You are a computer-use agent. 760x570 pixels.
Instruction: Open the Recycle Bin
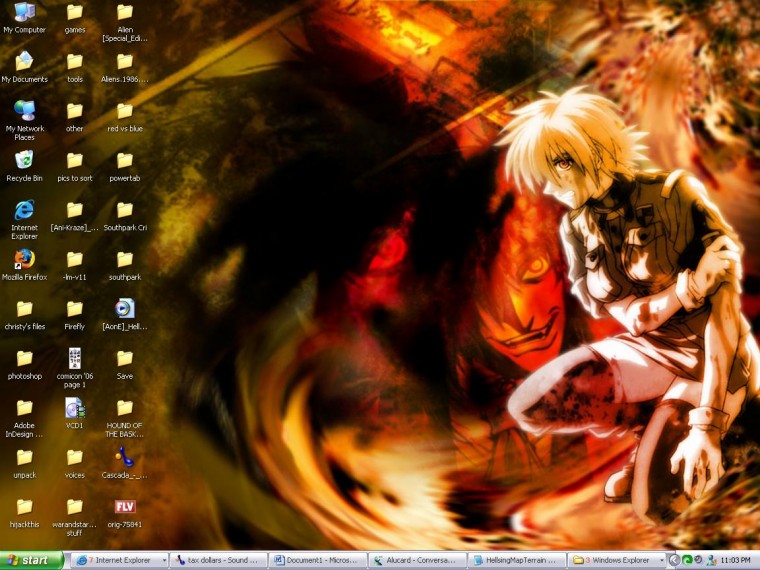[x=24, y=166]
